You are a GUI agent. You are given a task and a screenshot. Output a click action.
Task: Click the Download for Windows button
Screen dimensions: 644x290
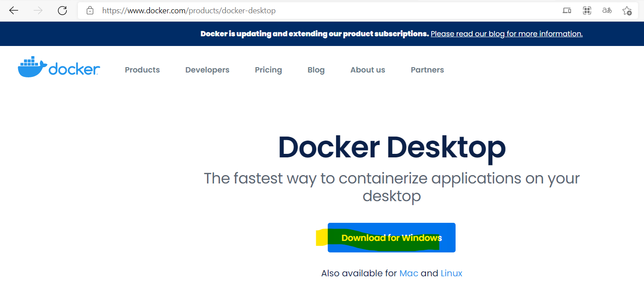[391, 238]
